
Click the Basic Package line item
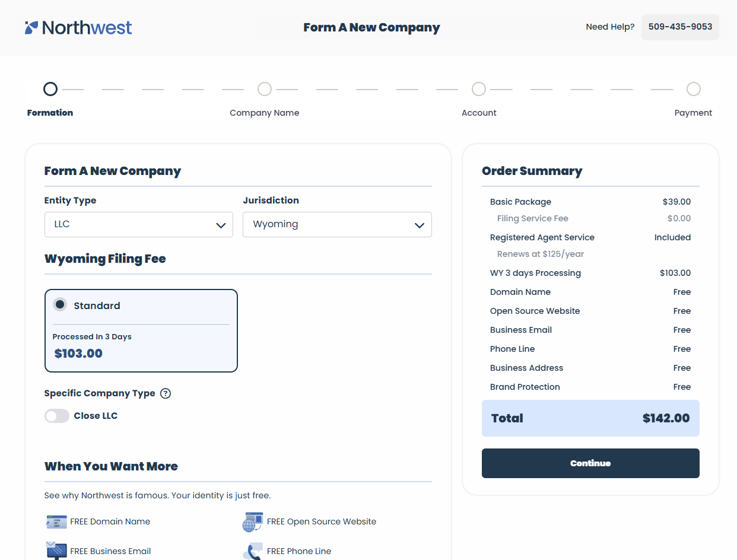(x=590, y=202)
